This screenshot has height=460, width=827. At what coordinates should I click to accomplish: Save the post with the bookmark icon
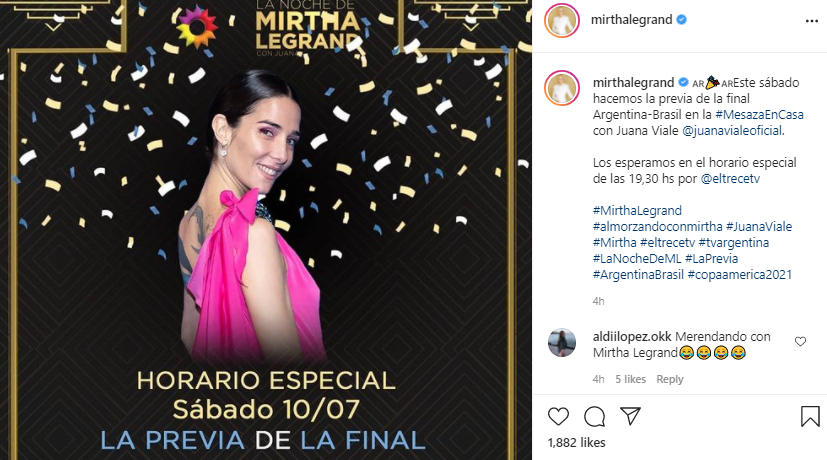coord(810,416)
